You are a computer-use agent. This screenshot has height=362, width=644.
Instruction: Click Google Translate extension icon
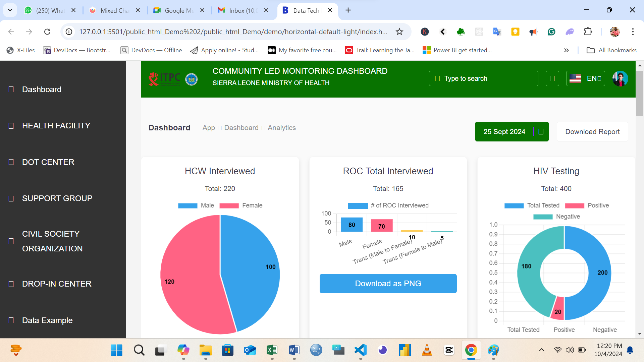(x=497, y=32)
